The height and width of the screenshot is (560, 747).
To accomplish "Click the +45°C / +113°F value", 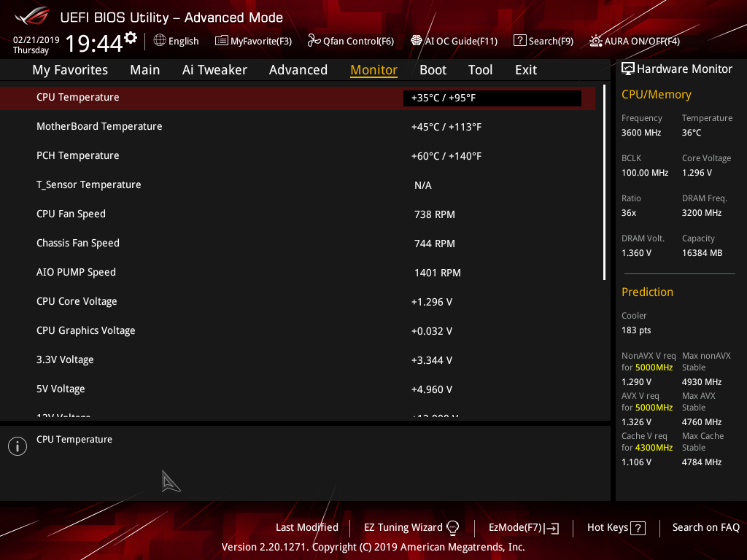I will 446,127.
